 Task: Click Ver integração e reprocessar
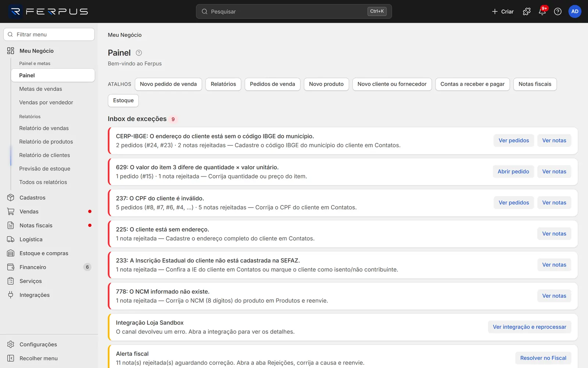530,327
